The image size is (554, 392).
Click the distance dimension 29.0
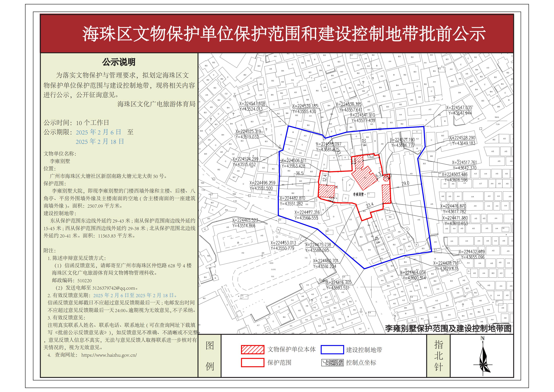coord(405,184)
